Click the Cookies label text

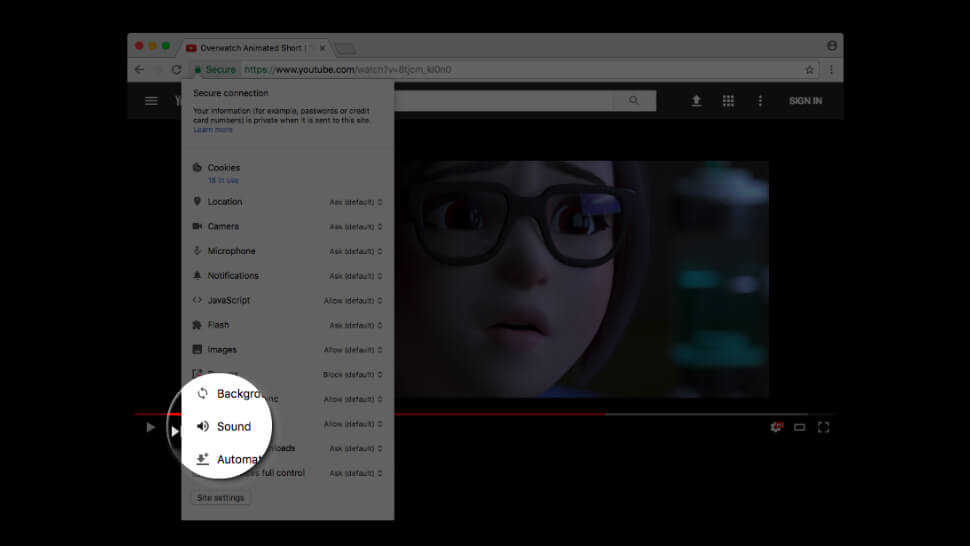[x=224, y=168]
